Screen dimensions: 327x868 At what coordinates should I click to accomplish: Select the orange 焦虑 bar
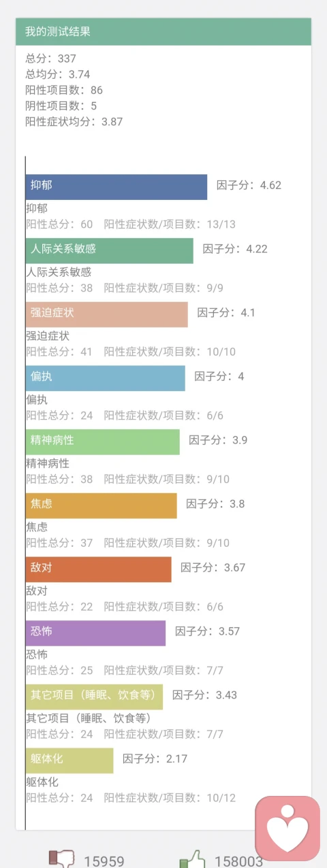pyautogui.click(x=102, y=505)
